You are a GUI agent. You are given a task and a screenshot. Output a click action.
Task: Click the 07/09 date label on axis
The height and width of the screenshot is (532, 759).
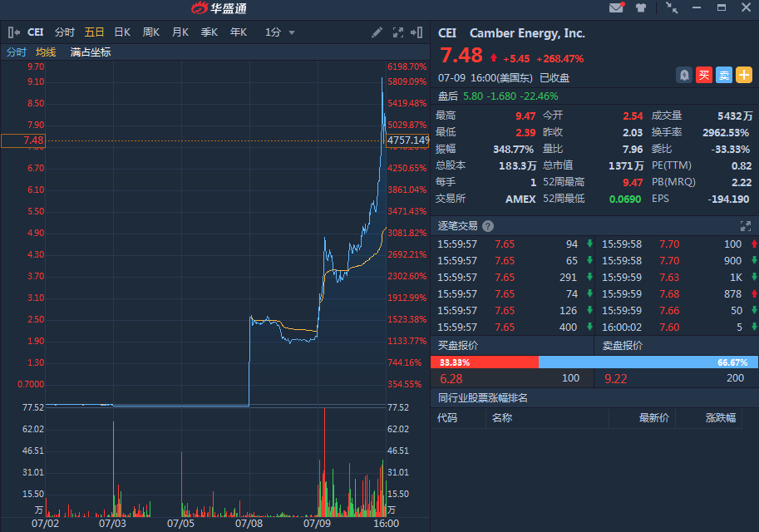coord(317,524)
